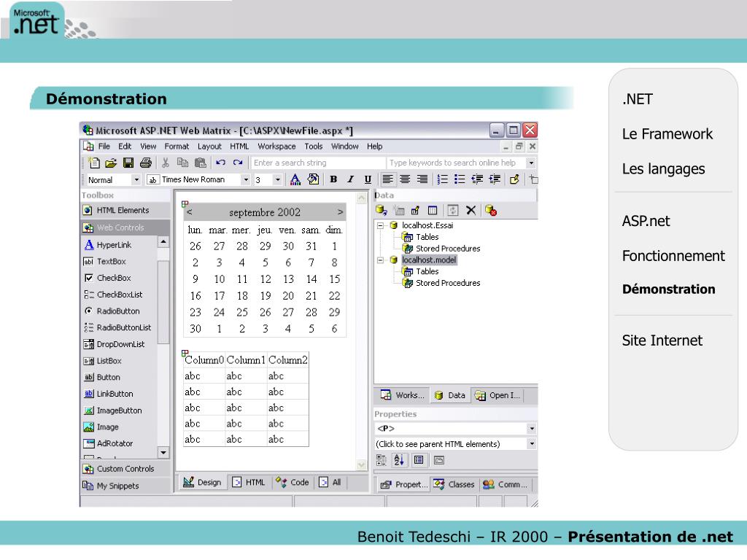Click the alphabetical sort icon in Properties
Image resolution: width=747 pixels, height=560 pixels.
pos(399,460)
